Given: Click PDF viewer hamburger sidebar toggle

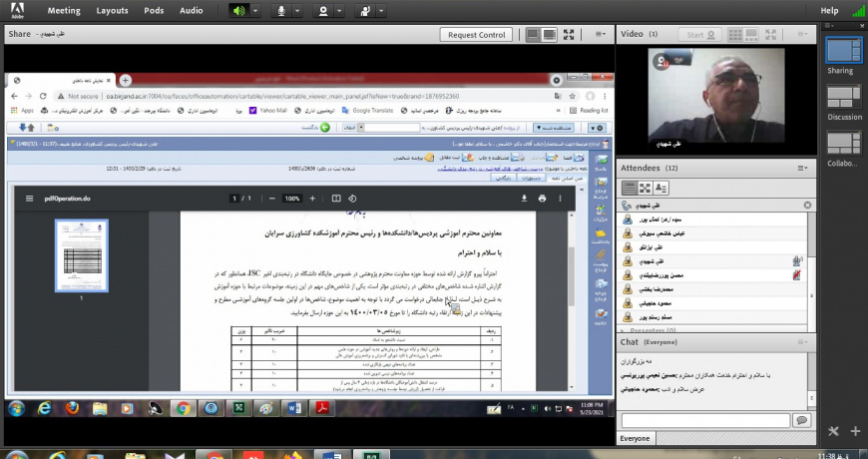Looking at the screenshot, I should pos(29,199).
